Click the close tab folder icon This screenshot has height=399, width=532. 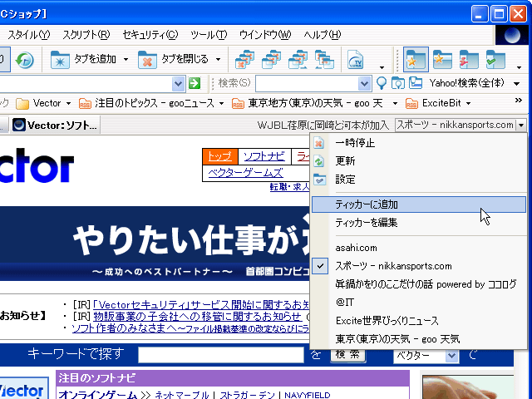click(147, 60)
